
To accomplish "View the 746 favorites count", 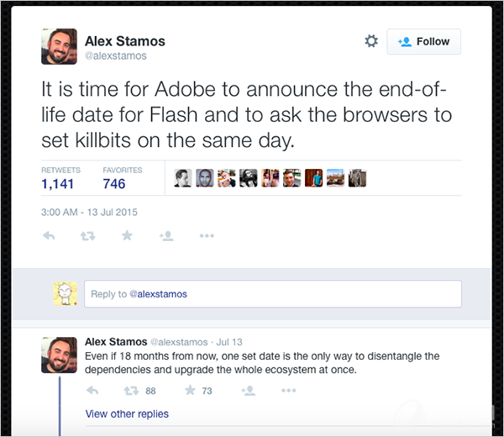I will pyautogui.click(x=114, y=183).
